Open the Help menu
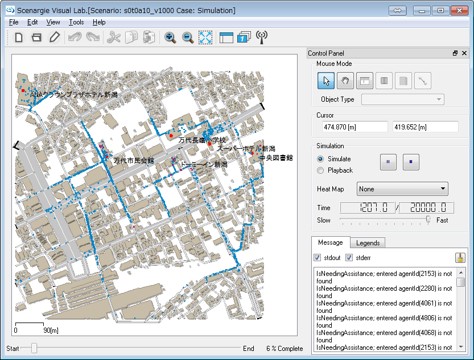This screenshot has width=474, height=360. point(99,22)
